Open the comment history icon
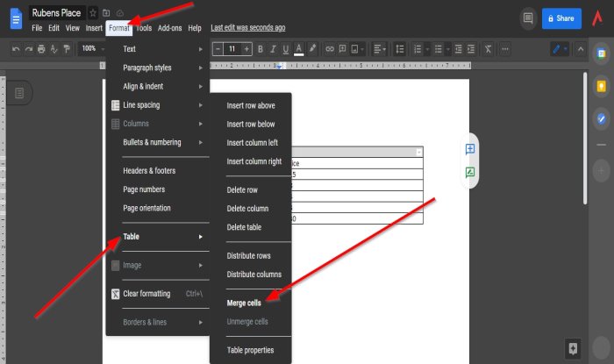Screen dimensions: 614x364 coord(528,18)
